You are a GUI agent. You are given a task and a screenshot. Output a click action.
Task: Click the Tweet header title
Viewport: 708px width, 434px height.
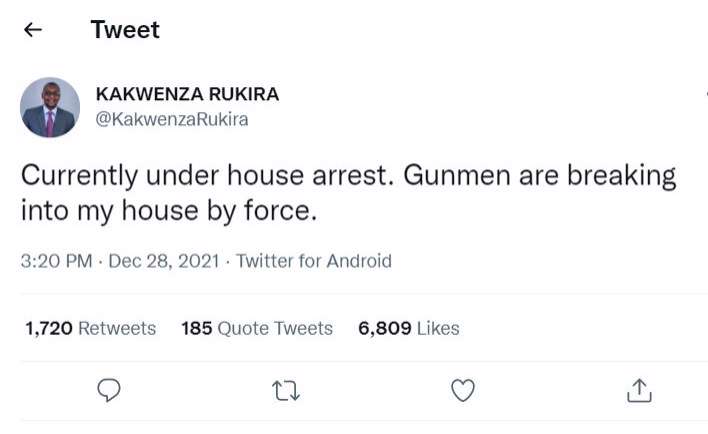[x=125, y=30]
